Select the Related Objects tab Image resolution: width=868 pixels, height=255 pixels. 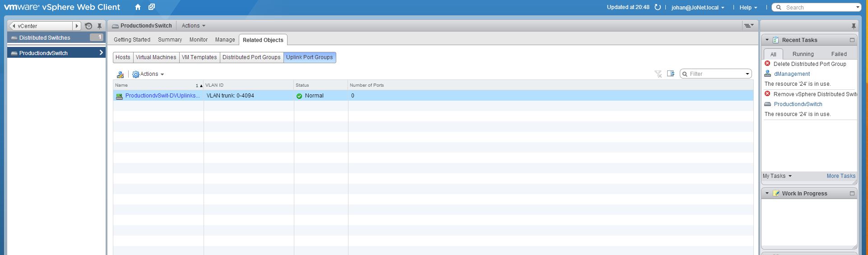263,40
